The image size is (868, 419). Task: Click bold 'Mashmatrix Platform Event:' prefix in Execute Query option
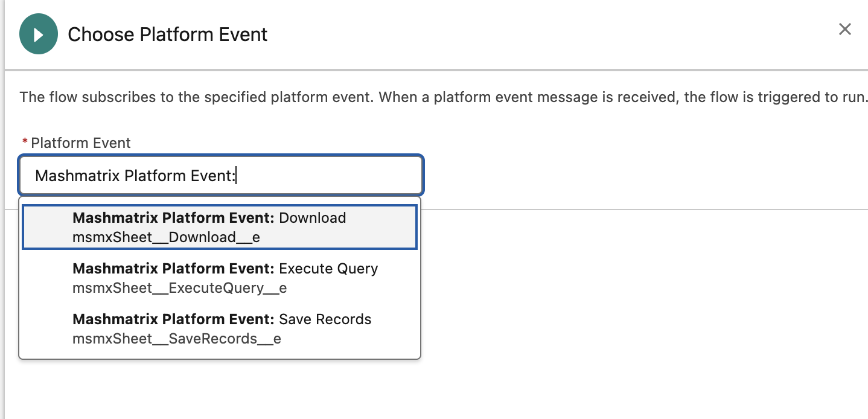pyautogui.click(x=173, y=269)
